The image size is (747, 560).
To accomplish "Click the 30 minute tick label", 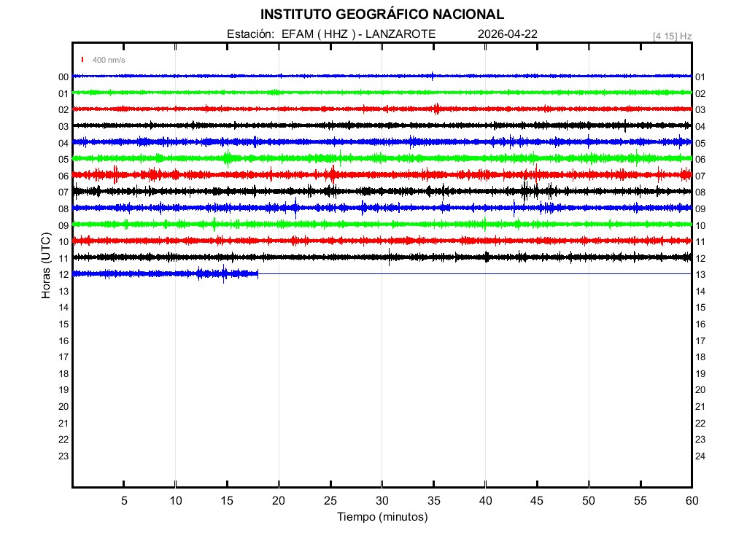I will coord(382,501).
